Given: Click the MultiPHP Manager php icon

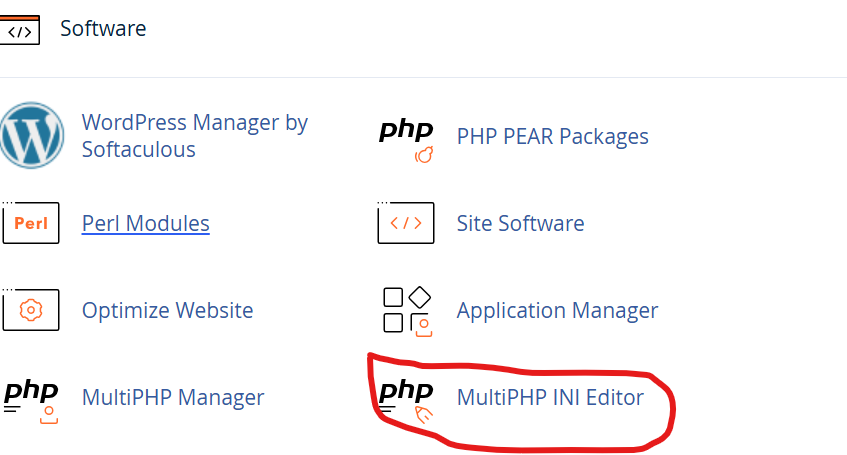Looking at the screenshot, I should [31, 398].
